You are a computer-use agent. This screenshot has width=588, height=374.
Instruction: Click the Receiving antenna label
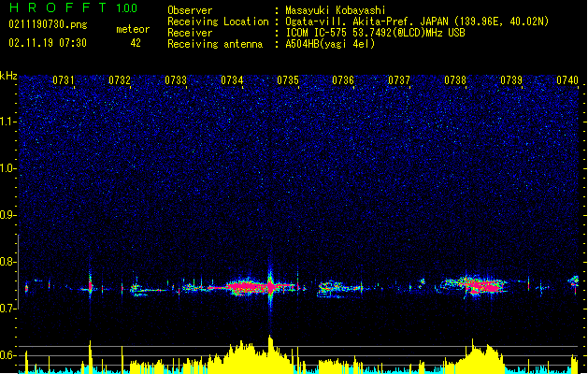click(215, 44)
